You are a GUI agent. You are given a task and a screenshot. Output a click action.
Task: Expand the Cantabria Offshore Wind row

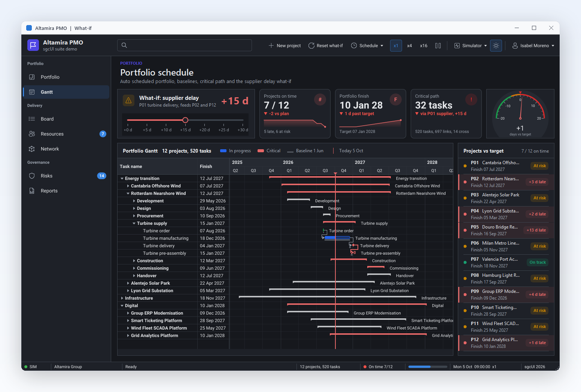tap(128, 186)
